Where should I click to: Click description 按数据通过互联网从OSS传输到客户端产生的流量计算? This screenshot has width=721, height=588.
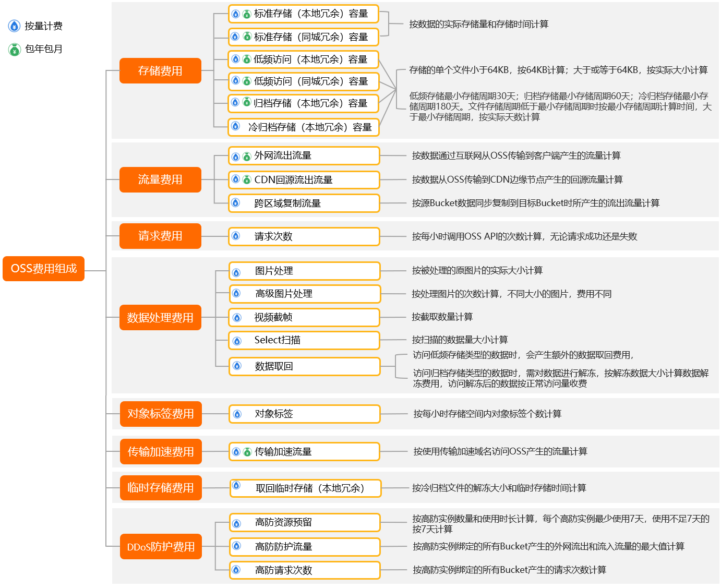click(x=516, y=155)
